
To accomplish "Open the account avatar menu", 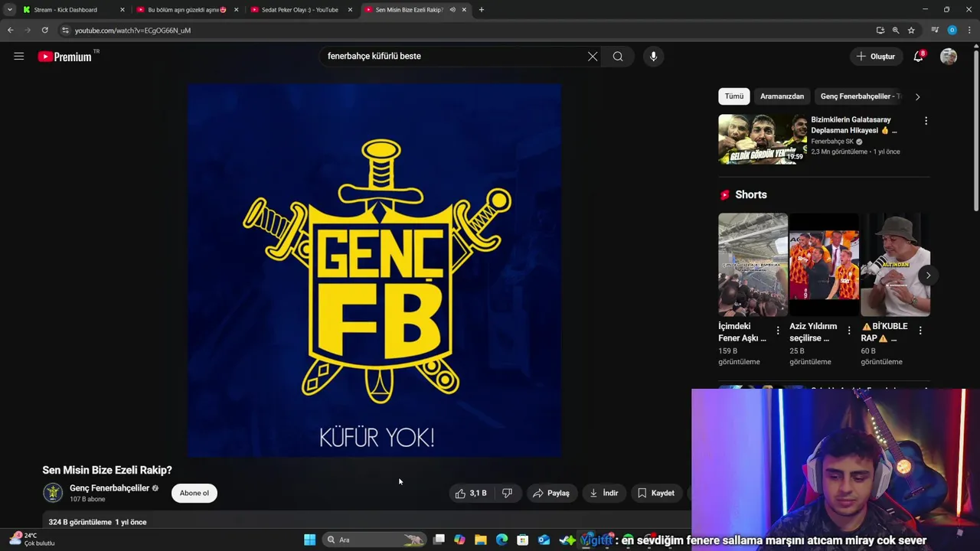I will (949, 56).
